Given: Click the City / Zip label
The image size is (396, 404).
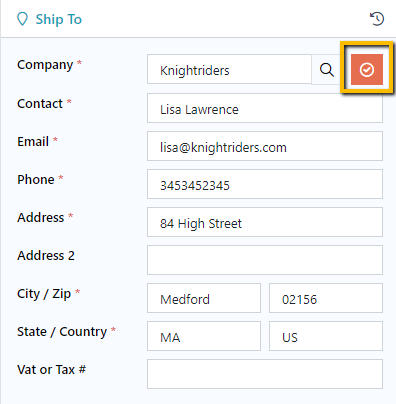Looking at the screenshot, I should tap(44, 294).
